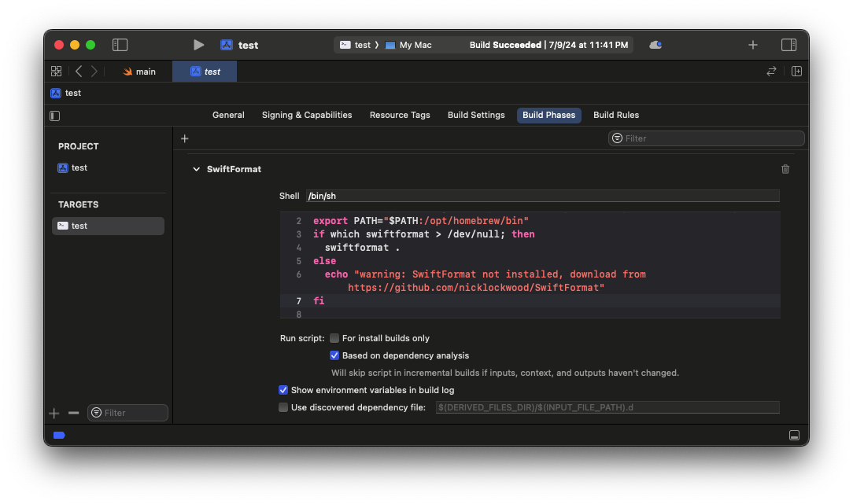Toggle Show environment variables in build log
853x504 pixels.
point(282,390)
